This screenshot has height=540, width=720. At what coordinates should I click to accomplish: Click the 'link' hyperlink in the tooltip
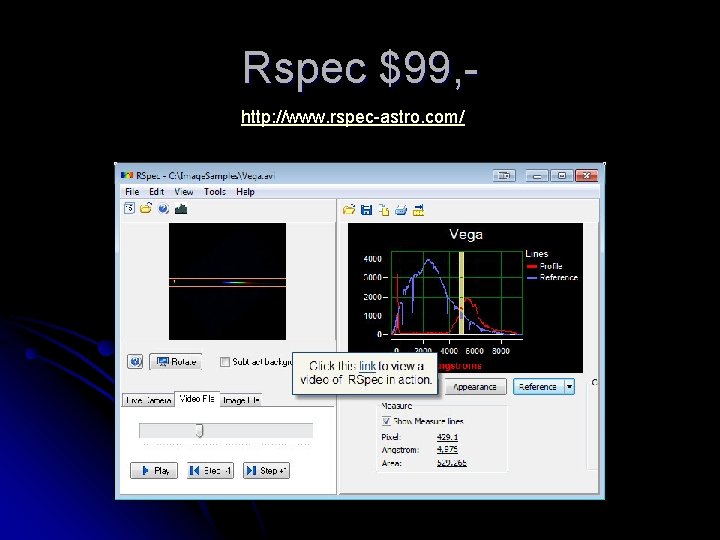coord(367,366)
